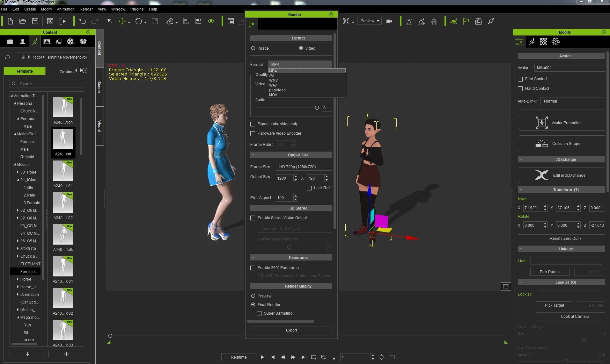Click the Collision Shape button
Viewport: 610px width, 364px height.
(561, 143)
